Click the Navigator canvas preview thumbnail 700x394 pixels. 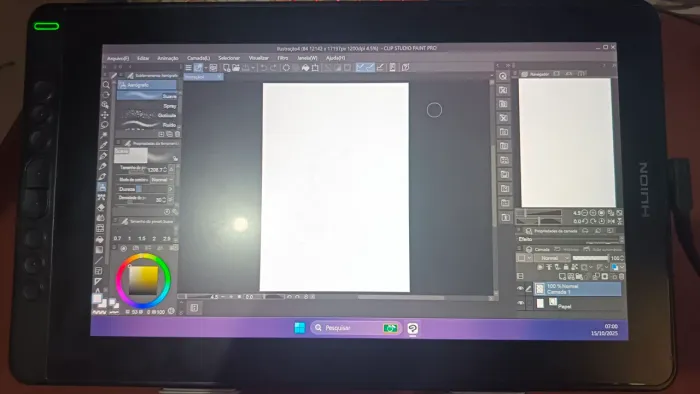[567, 142]
